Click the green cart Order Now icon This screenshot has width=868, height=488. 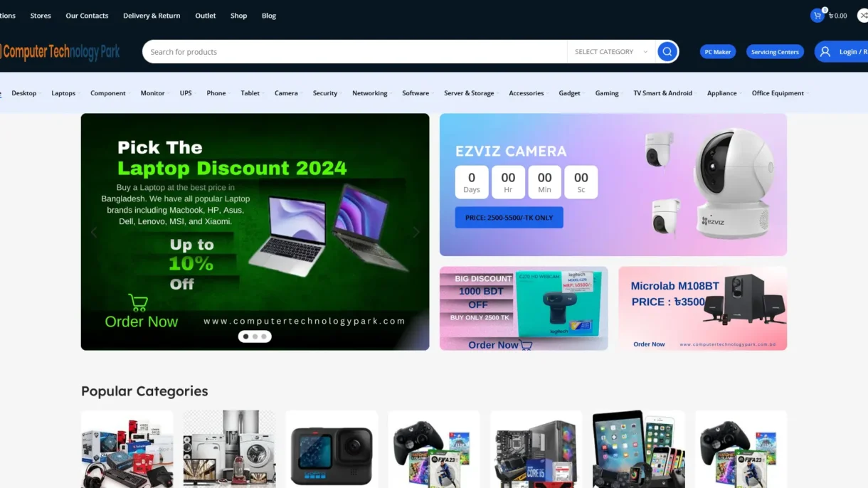(x=137, y=303)
